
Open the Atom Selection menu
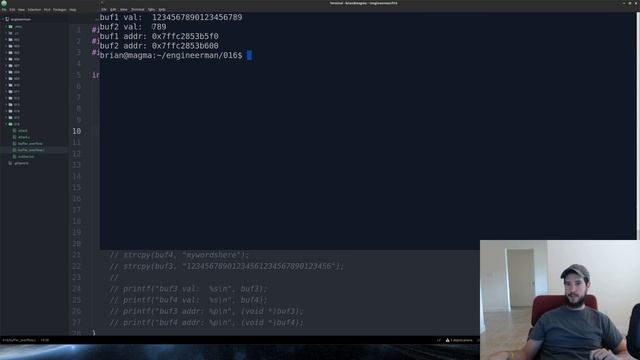[34, 9]
